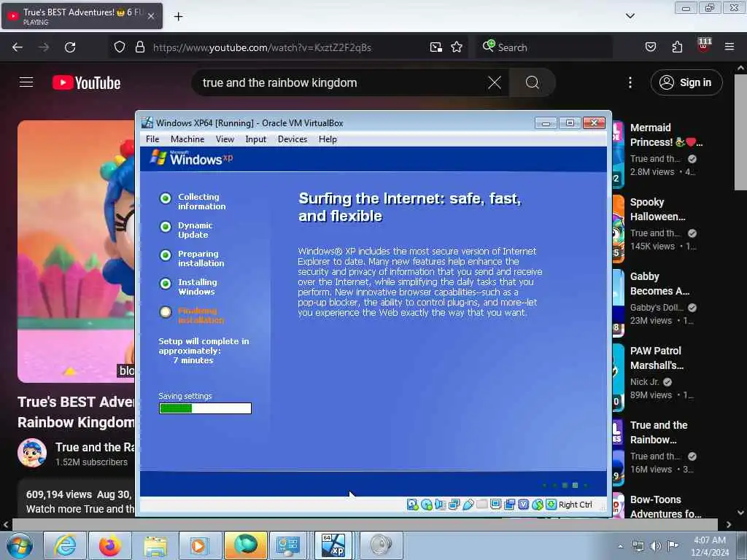Viewport: 747px width, 560px height.
Task: Close the True's BEST Adventures tab
Action: 150,16
